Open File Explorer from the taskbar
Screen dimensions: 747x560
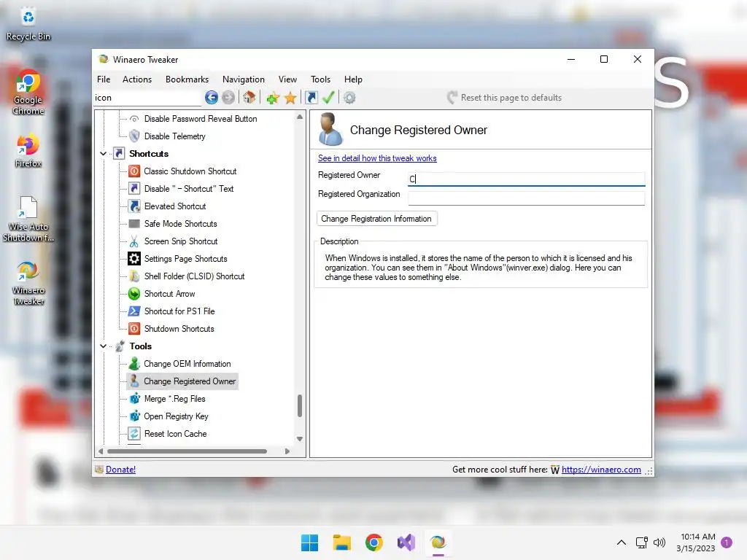tap(342, 542)
